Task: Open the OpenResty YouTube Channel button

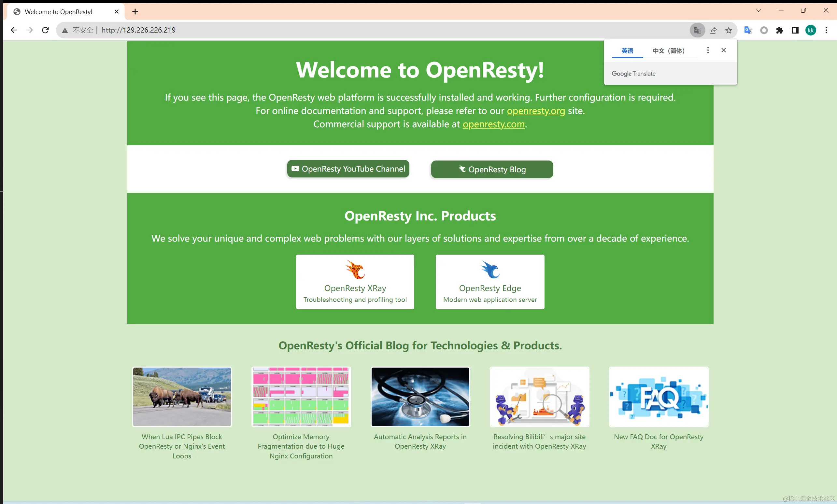Action: (x=348, y=169)
